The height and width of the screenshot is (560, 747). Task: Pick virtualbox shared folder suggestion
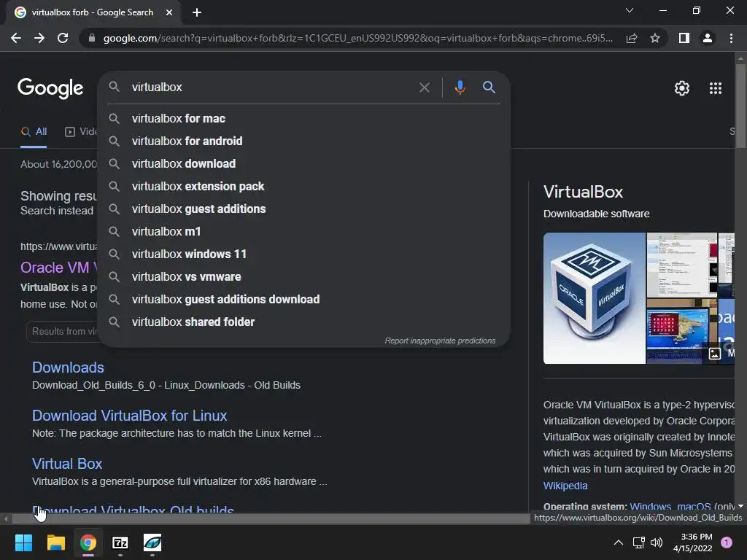(x=304, y=322)
